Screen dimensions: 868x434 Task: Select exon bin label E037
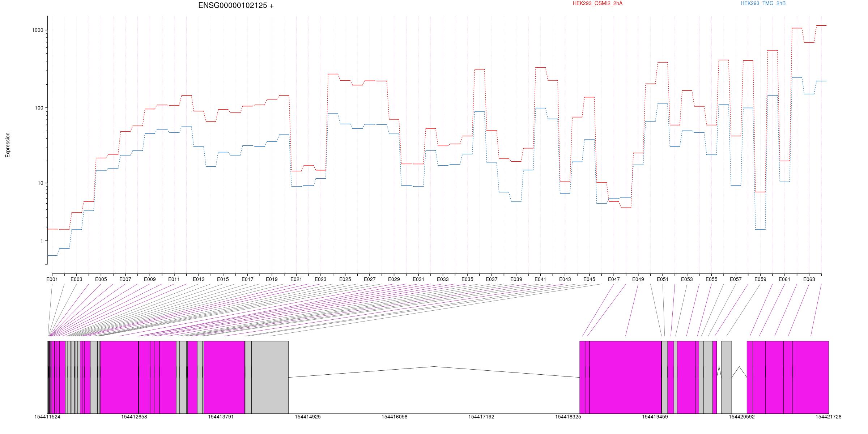tap(492, 279)
